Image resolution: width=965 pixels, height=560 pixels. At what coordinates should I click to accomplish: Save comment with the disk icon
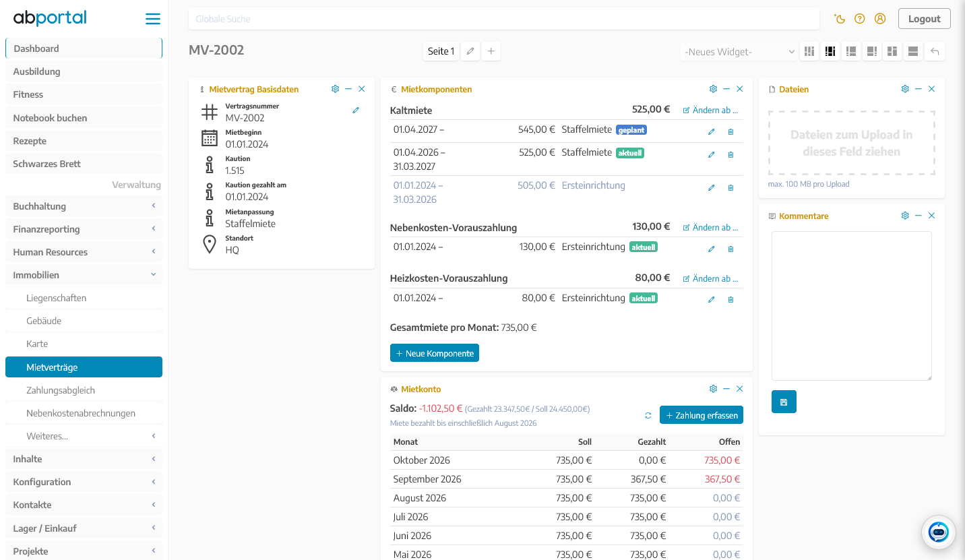coord(784,402)
